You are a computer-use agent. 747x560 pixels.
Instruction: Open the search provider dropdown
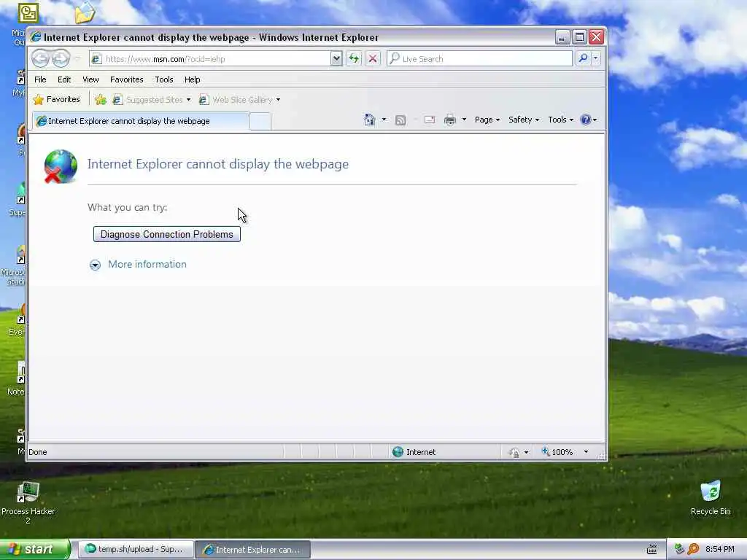pos(595,58)
